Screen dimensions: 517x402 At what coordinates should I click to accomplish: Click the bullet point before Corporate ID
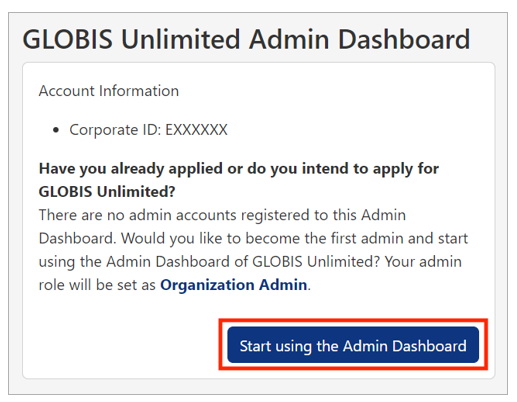tap(56, 130)
